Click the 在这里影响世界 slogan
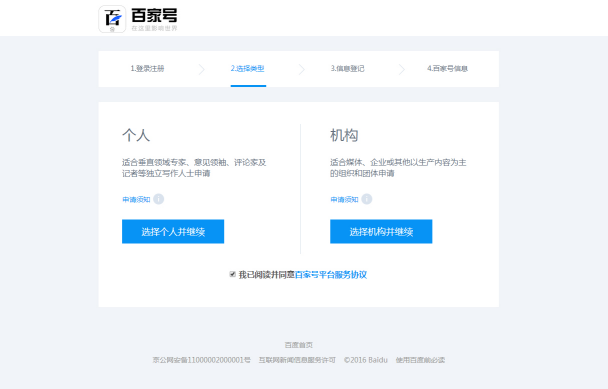The width and height of the screenshot is (608, 389). [154, 28]
